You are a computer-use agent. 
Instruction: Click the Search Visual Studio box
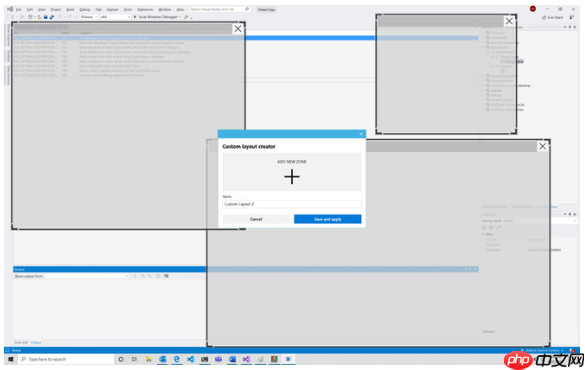(219, 9)
